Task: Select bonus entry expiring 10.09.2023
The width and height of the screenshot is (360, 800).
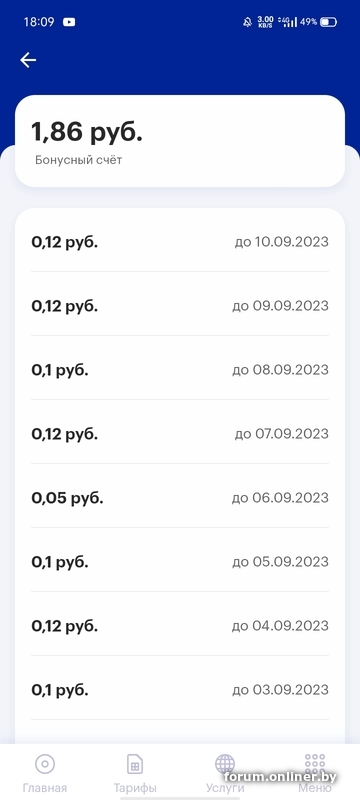Action: point(180,242)
